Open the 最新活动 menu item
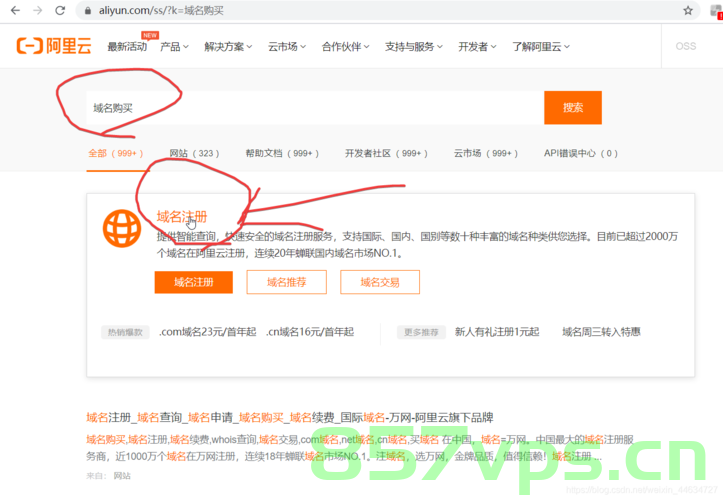This screenshot has width=723, height=500. tap(127, 47)
